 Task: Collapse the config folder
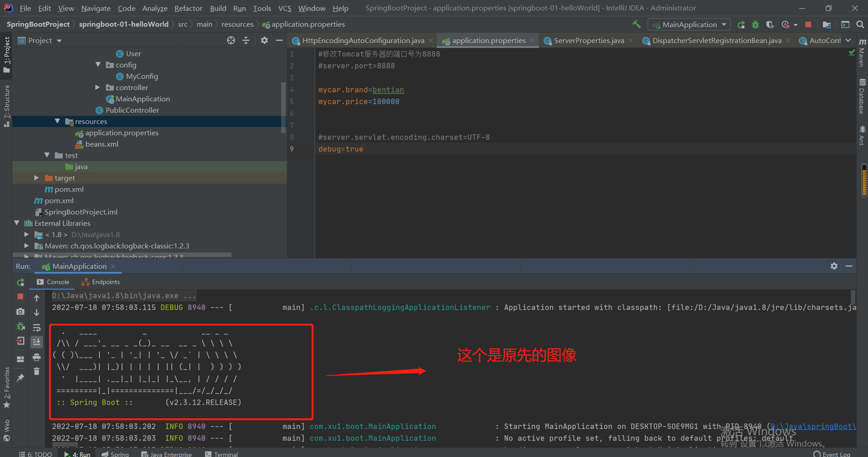(x=98, y=65)
